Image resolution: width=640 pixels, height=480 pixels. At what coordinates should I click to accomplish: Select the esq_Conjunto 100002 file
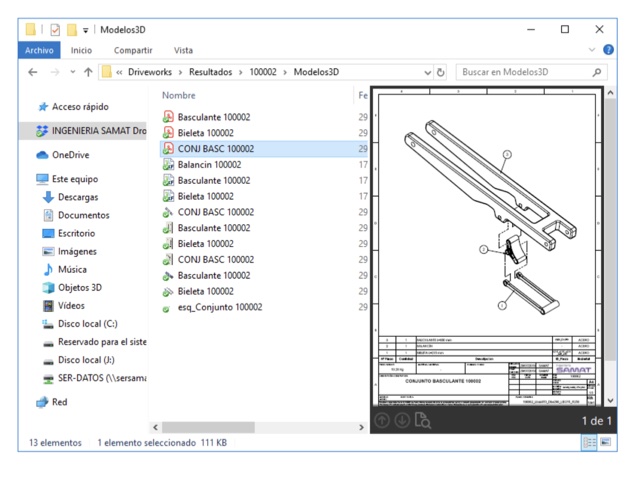[x=213, y=307]
